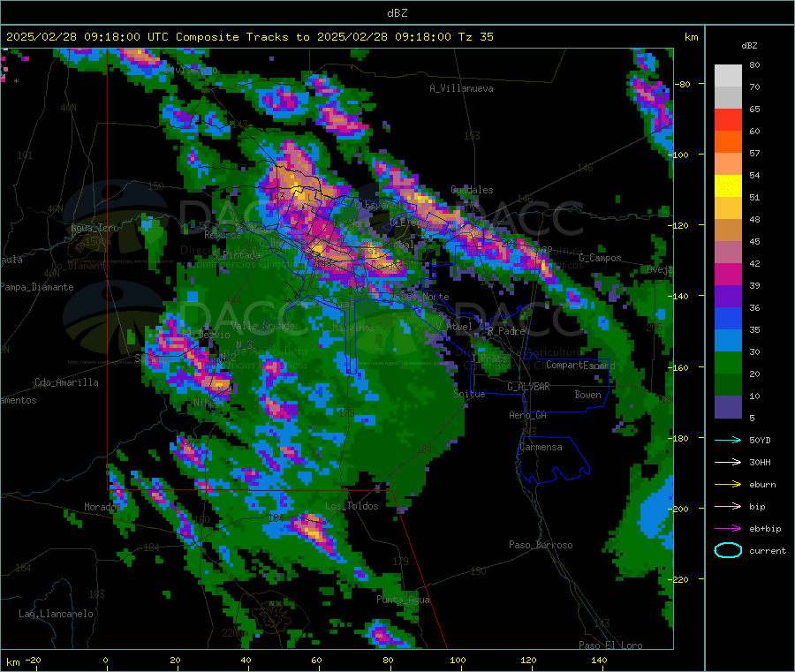Click the 'G_Campos' map label
The width and height of the screenshot is (795, 672).
coord(601,258)
